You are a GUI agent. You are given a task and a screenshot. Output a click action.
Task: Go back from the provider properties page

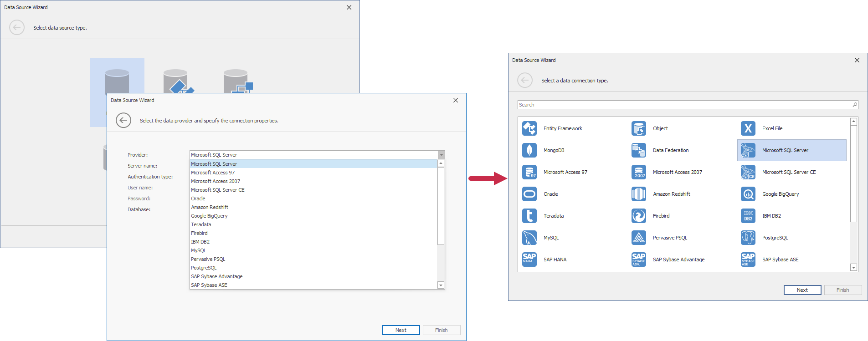pyautogui.click(x=123, y=121)
